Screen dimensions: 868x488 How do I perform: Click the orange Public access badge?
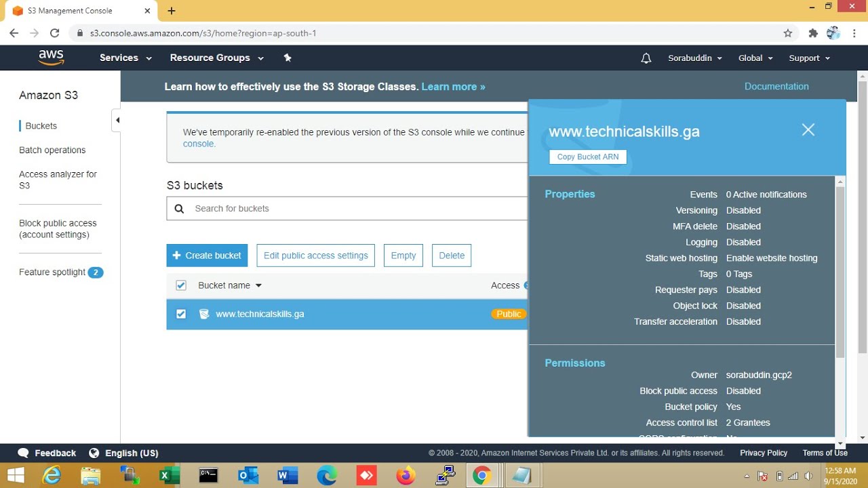[x=509, y=314]
